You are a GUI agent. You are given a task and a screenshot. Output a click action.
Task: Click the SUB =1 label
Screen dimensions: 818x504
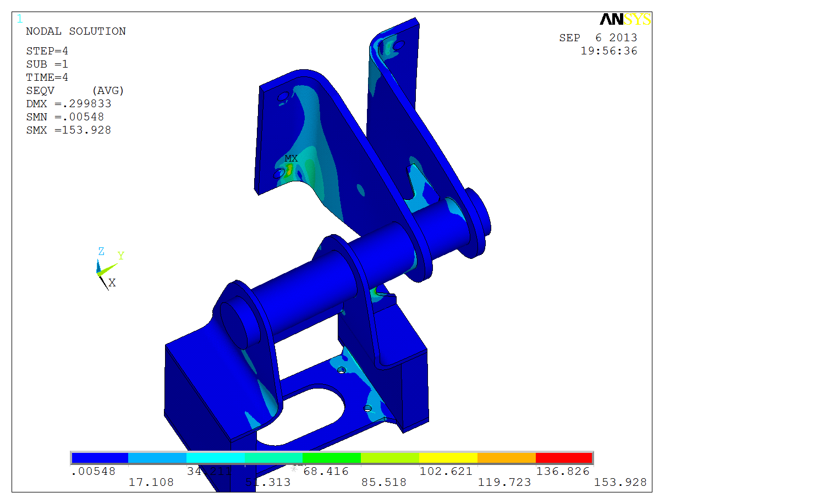click(47, 64)
